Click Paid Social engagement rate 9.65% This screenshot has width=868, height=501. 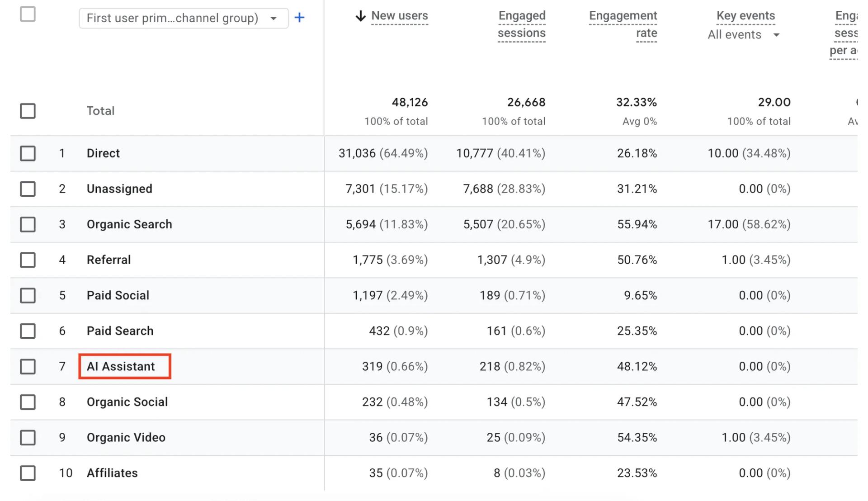point(640,296)
